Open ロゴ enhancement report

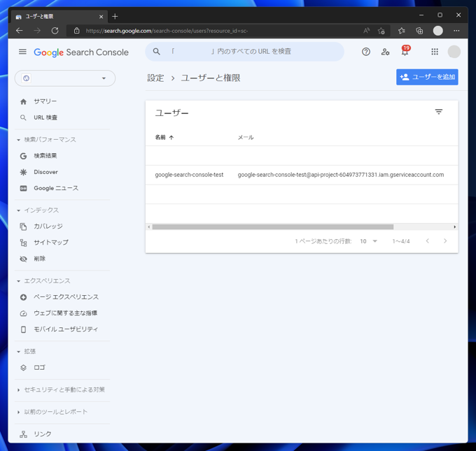click(39, 367)
